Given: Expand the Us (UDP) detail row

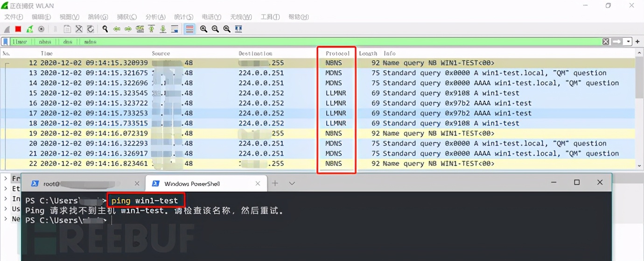Looking at the screenshot, I should tap(5, 209).
